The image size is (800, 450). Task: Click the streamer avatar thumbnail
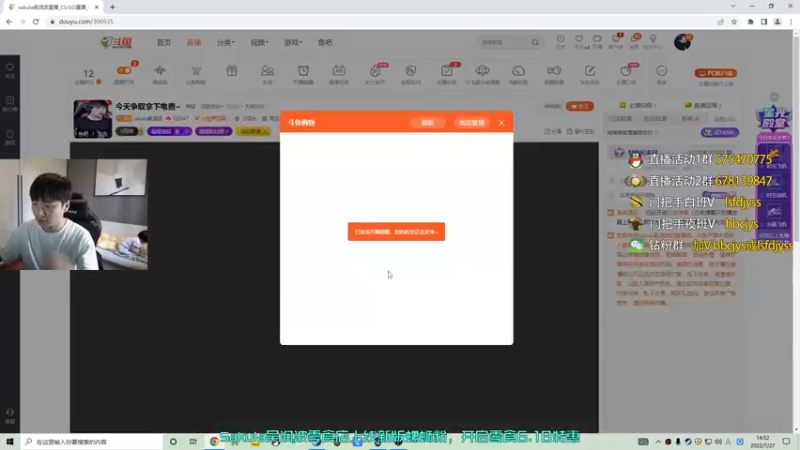92,119
